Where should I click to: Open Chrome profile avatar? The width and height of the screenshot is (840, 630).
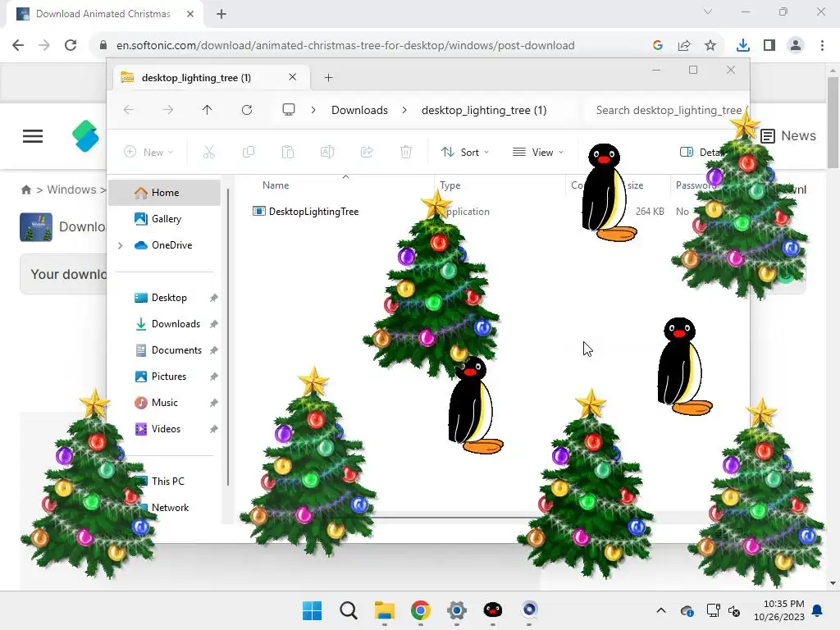pyautogui.click(x=796, y=46)
